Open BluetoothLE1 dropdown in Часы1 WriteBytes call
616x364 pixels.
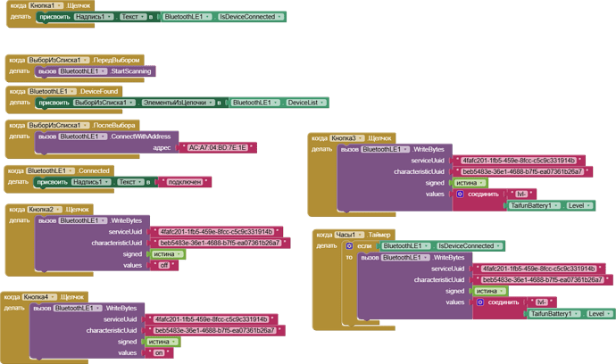[x=405, y=258]
